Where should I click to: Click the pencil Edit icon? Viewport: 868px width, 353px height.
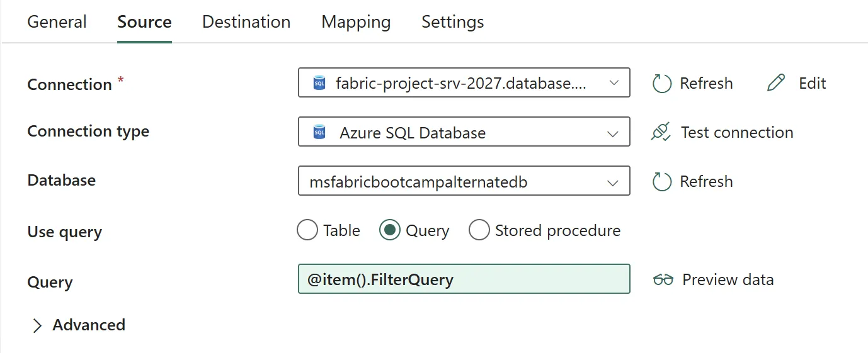777,83
